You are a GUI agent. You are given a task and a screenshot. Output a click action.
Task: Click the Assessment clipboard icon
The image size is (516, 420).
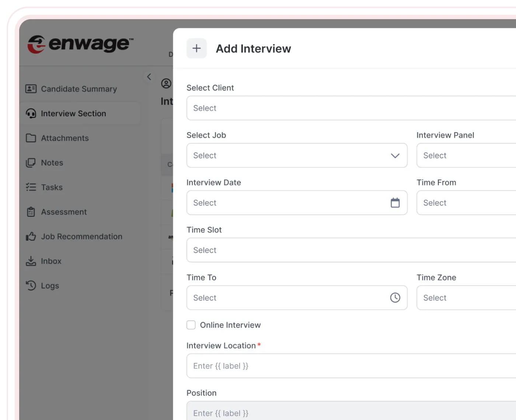tap(31, 212)
